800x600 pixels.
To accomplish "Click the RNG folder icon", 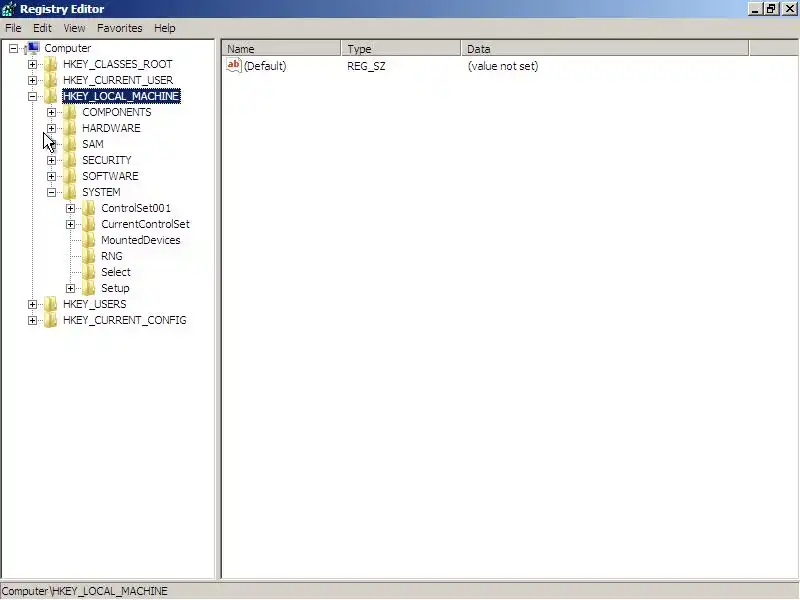I will [x=88, y=256].
